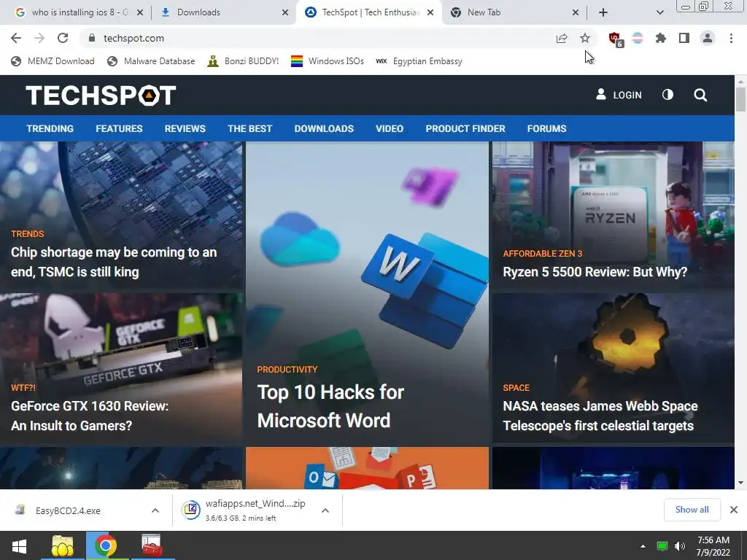This screenshot has width=747, height=560.
Task: Open the FORUMS menu item
Action: coord(546,128)
